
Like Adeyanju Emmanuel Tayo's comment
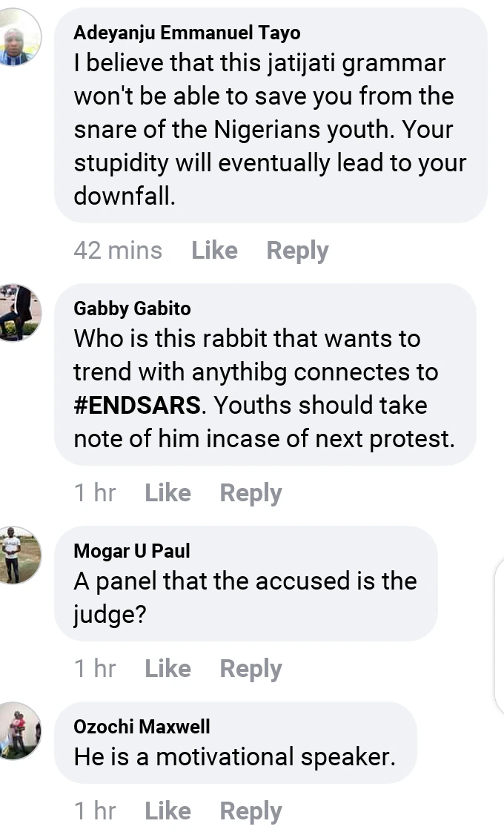point(214,251)
